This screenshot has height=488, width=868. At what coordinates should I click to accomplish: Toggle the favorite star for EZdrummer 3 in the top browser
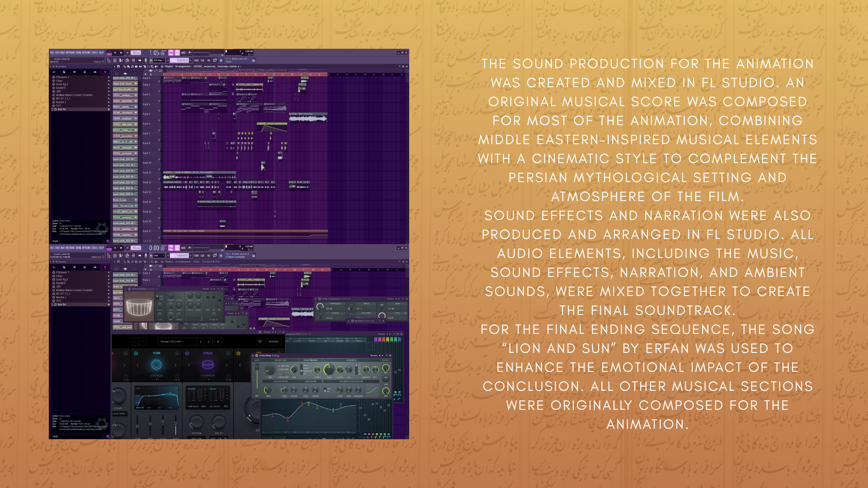pyautogui.click(x=108, y=77)
